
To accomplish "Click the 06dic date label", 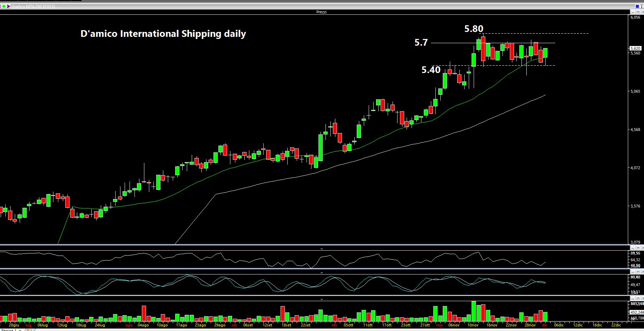I will tap(559, 325).
